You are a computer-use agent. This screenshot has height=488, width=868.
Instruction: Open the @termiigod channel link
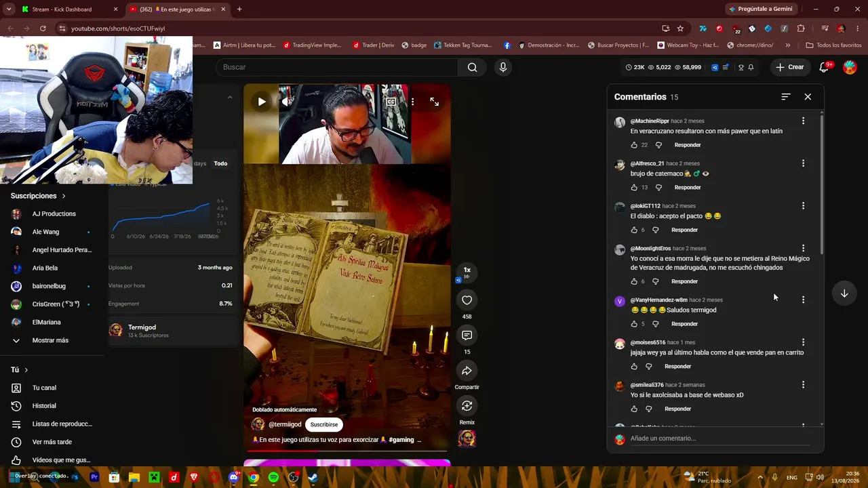[285, 424]
